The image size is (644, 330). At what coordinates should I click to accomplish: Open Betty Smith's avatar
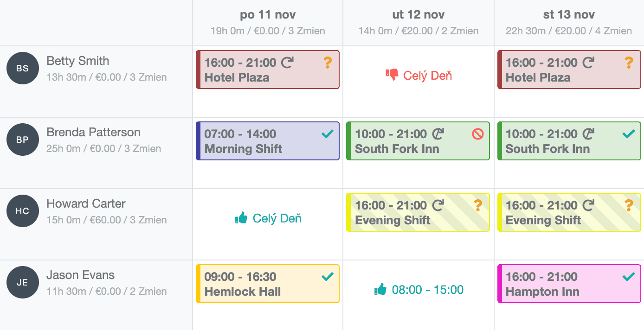pos(22,68)
